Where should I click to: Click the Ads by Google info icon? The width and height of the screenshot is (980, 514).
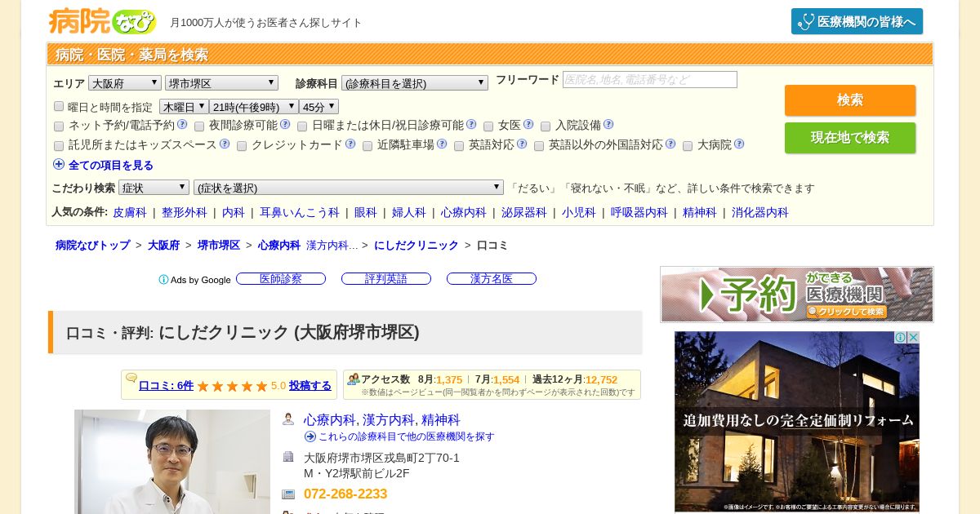pyautogui.click(x=163, y=280)
